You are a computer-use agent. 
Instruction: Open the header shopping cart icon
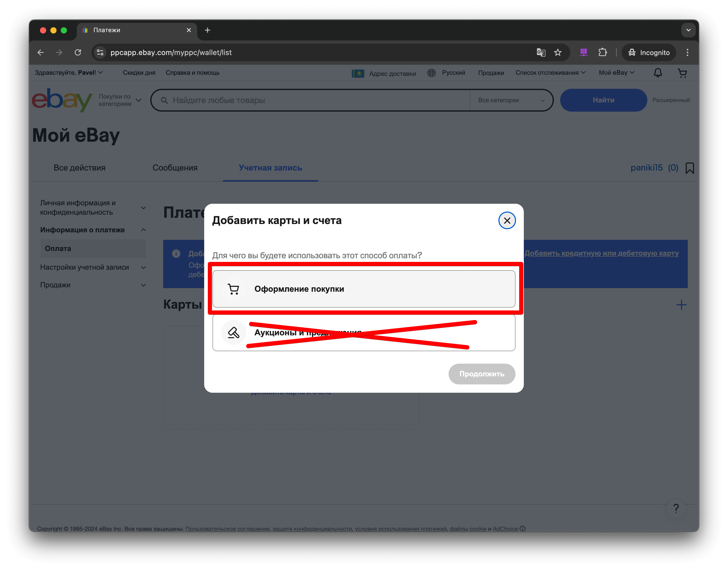[x=682, y=73]
